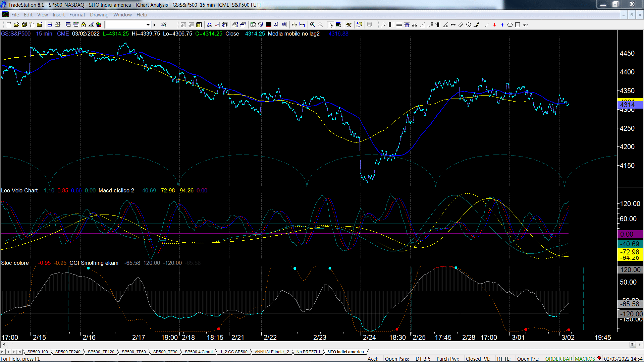
Task: Select the abc text drawing tool
Action: click(526, 25)
